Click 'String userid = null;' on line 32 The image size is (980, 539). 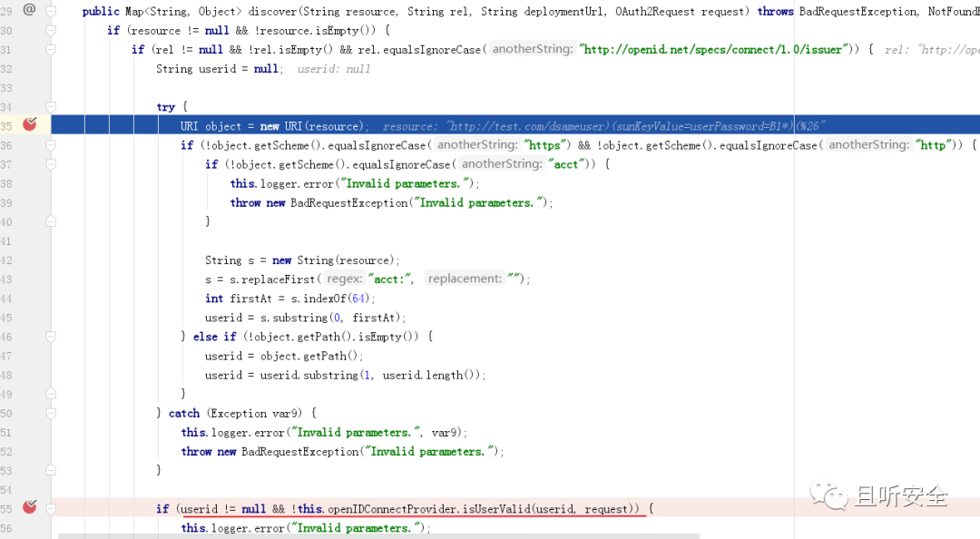pyautogui.click(x=220, y=69)
